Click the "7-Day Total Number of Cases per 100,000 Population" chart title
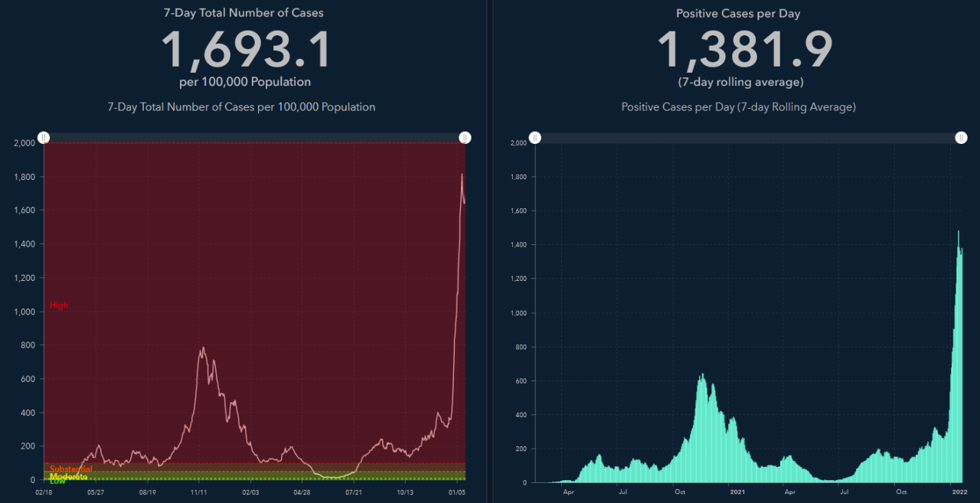The height and width of the screenshot is (503, 980). coord(241,107)
